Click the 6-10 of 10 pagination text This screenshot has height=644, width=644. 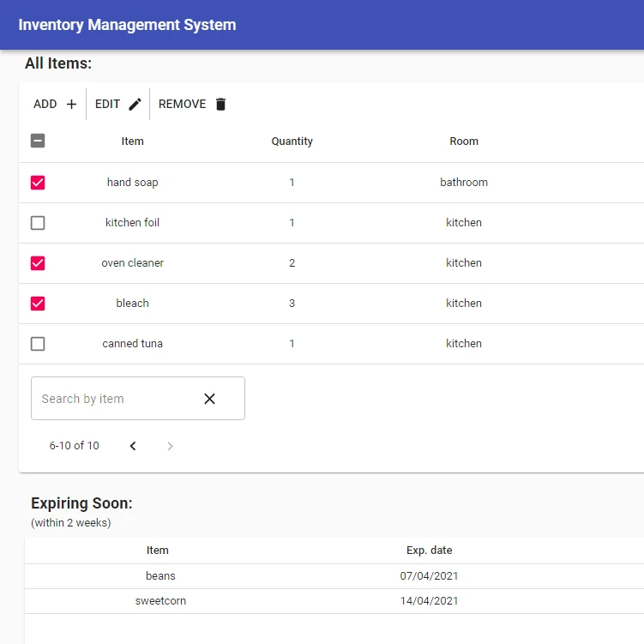click(75, 446)
